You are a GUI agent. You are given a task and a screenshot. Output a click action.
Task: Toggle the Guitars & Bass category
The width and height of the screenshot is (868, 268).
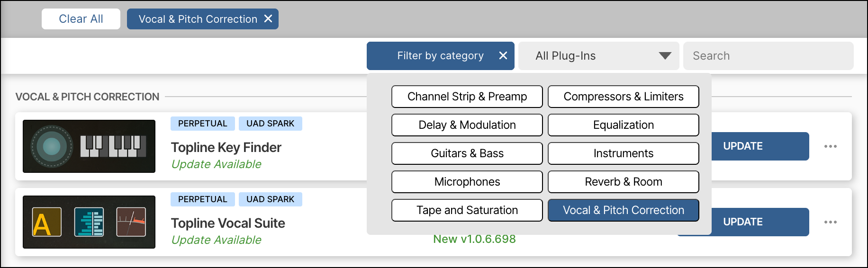point(467,153)
